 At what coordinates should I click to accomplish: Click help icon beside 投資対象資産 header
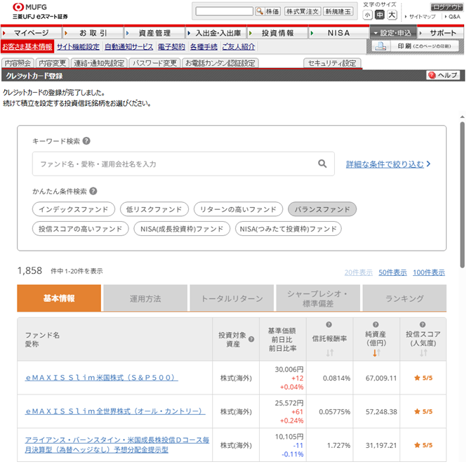[251, 339]
